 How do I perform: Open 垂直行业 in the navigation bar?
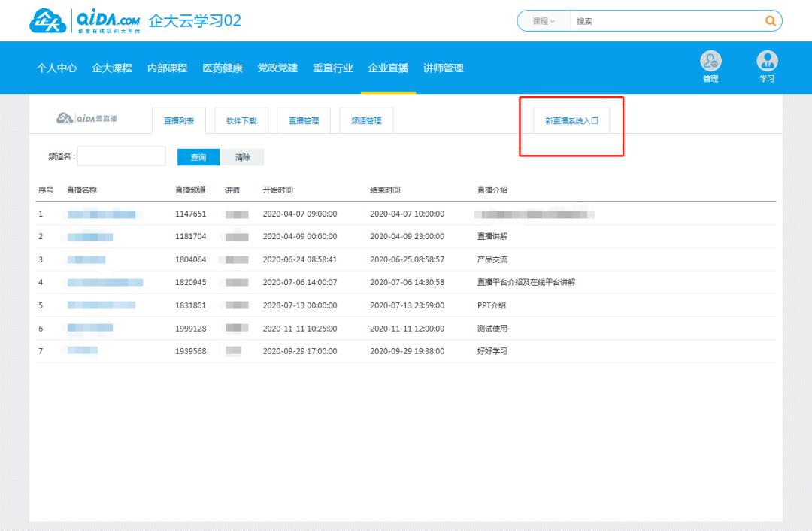point(333,68)
